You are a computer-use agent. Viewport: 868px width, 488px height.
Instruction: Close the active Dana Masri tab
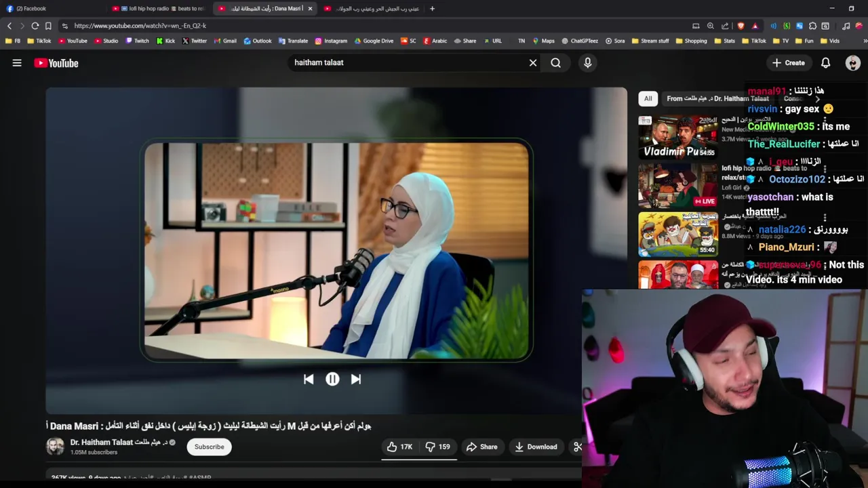pyautogui.click(x=310, y=9)
